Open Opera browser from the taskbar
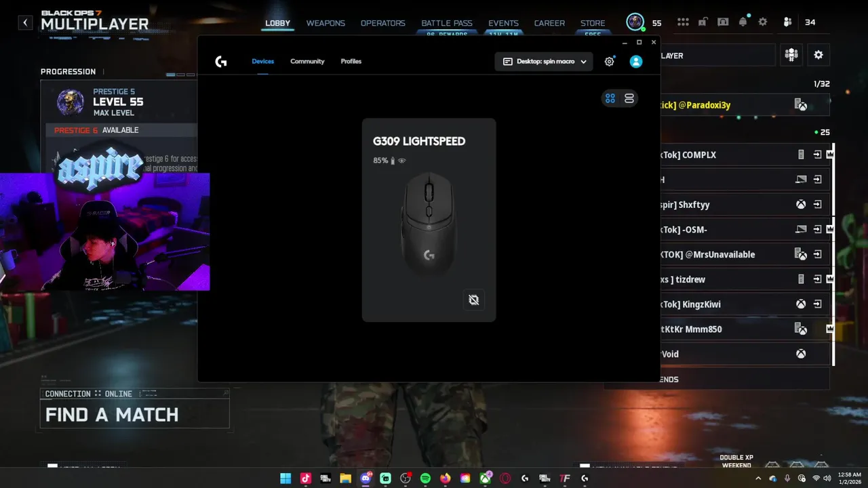868x488 pixels. 505,479
